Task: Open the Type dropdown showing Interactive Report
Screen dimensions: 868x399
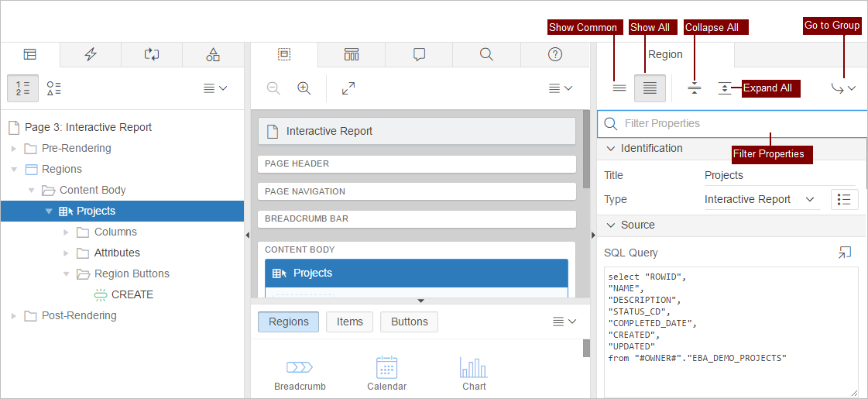Action: point(760,199)
